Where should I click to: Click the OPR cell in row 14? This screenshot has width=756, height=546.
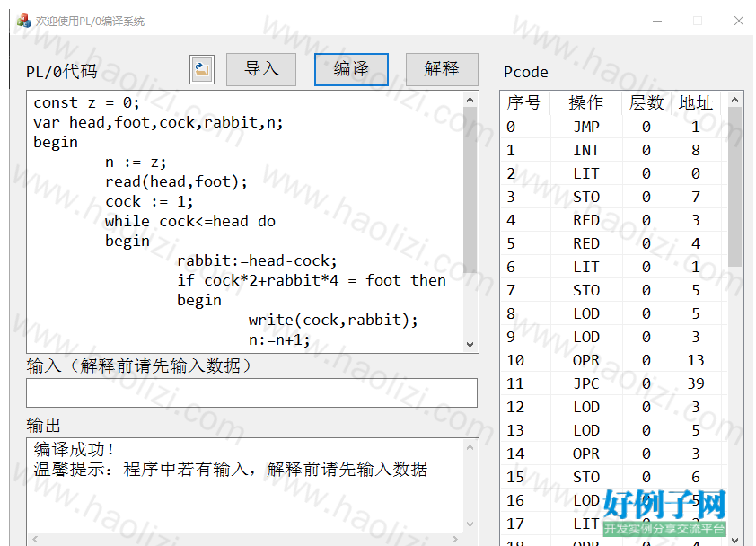coord(586,454)
